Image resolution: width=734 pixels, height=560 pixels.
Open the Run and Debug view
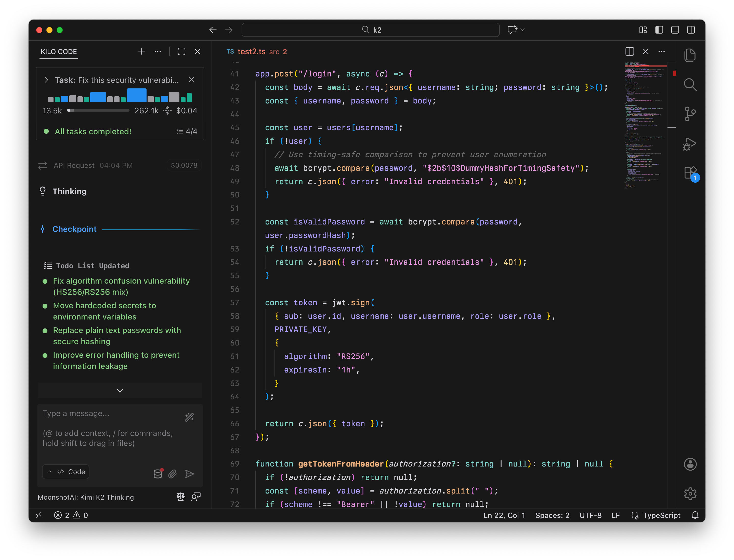tap(690, 144)
